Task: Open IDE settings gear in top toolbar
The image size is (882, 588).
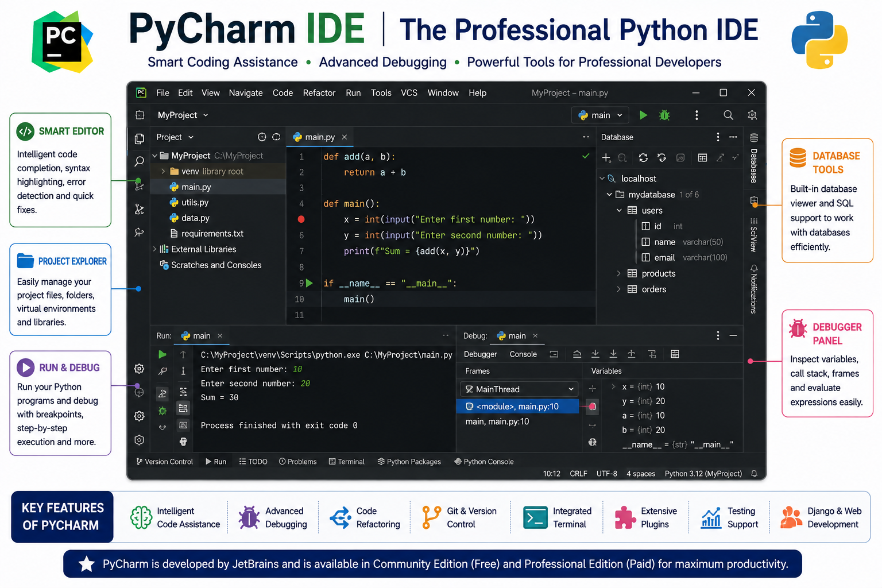Action: click(x=752, y=115)
